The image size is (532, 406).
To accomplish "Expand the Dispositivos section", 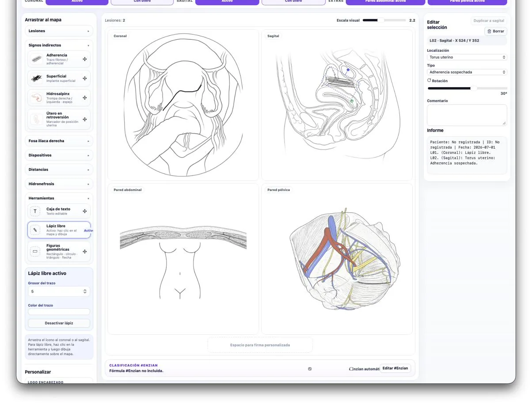I will tap(59, 155).
